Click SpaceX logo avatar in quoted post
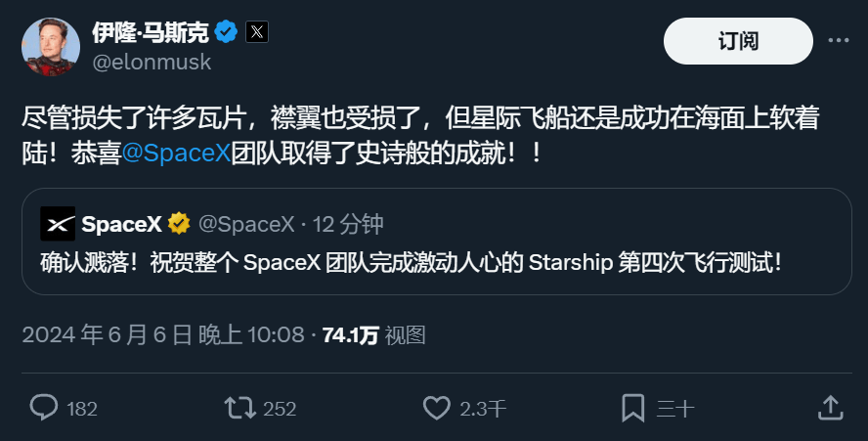Viewport: 868px width, 441px height. click(58, 224)
